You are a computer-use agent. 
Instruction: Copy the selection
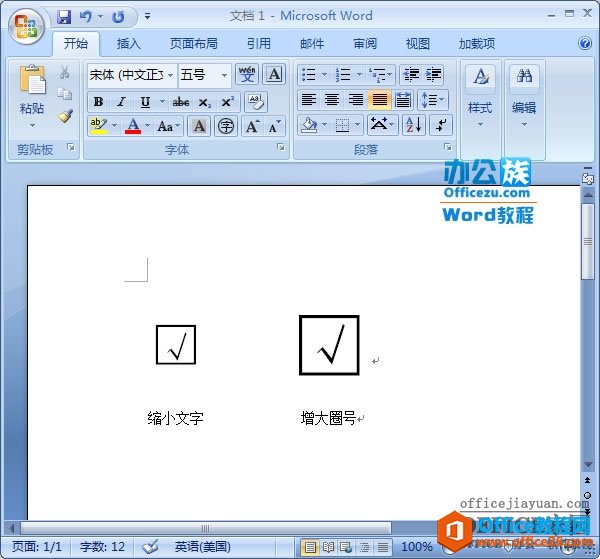click(64, 94)
